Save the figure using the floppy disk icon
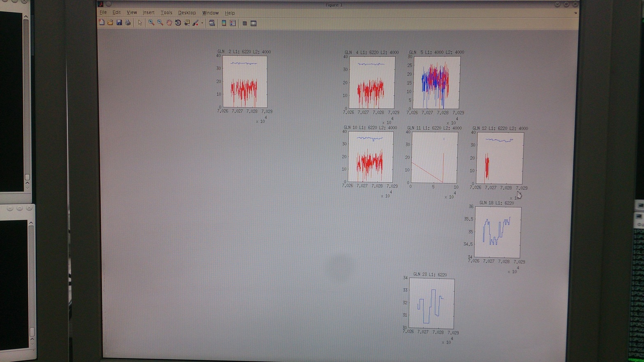The height and width of the screenshot is (362, 644). (119, 23)
